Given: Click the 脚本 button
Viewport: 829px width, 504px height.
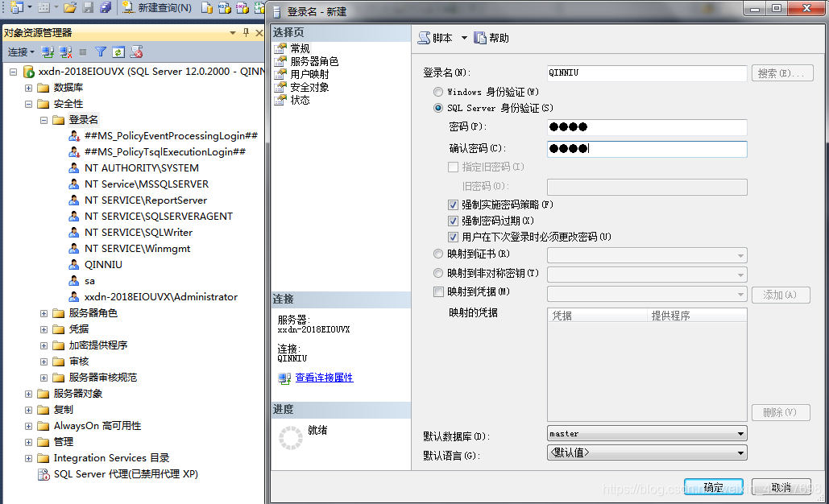Looking at the screenshot, I should tap(435, 38).
